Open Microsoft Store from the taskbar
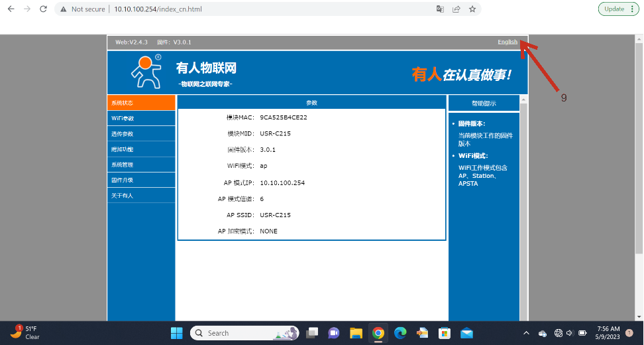This screenshot has height=345, width=644. click(445, 333)
